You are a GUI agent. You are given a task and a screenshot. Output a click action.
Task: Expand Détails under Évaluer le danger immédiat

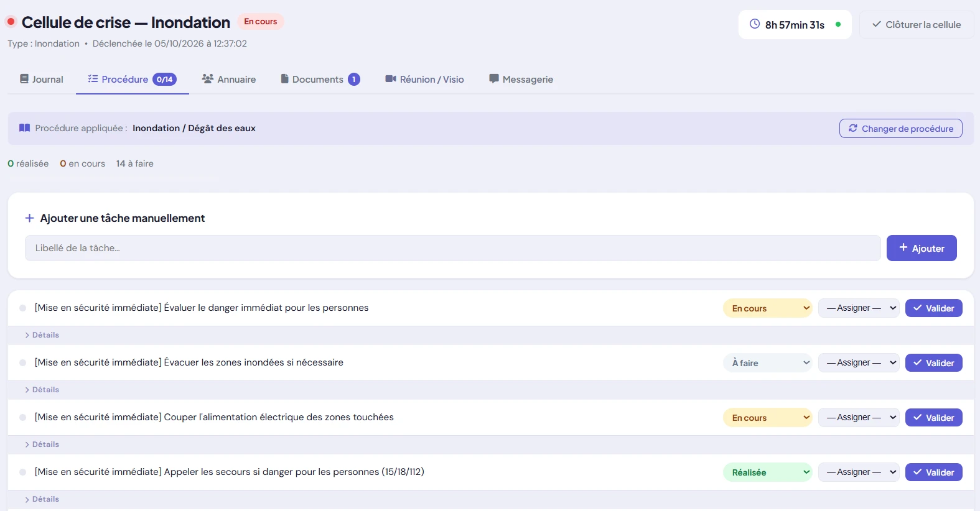(42, 335)
